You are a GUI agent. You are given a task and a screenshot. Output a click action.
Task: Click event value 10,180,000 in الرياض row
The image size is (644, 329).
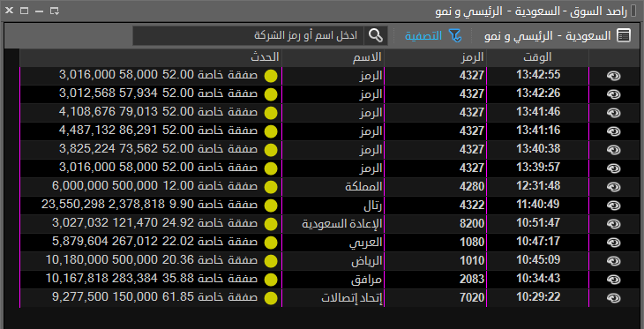point(77,260)
